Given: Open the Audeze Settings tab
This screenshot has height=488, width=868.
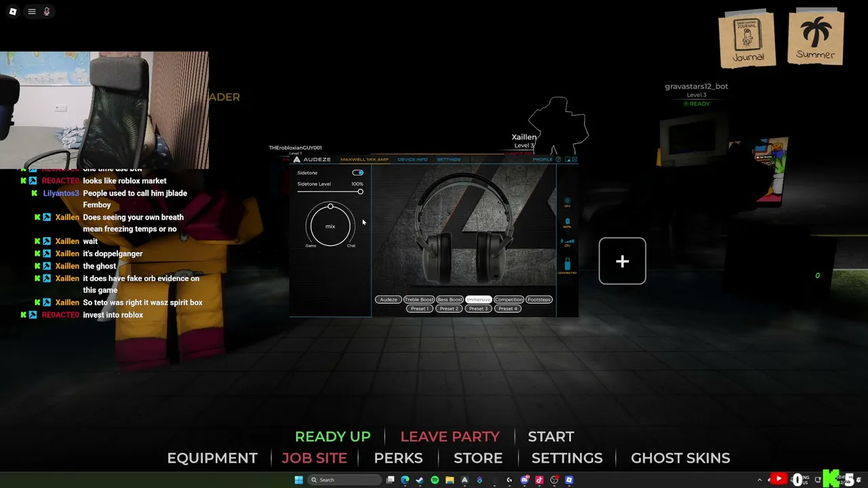Looking at the screenshot, I should pos(448,159).
